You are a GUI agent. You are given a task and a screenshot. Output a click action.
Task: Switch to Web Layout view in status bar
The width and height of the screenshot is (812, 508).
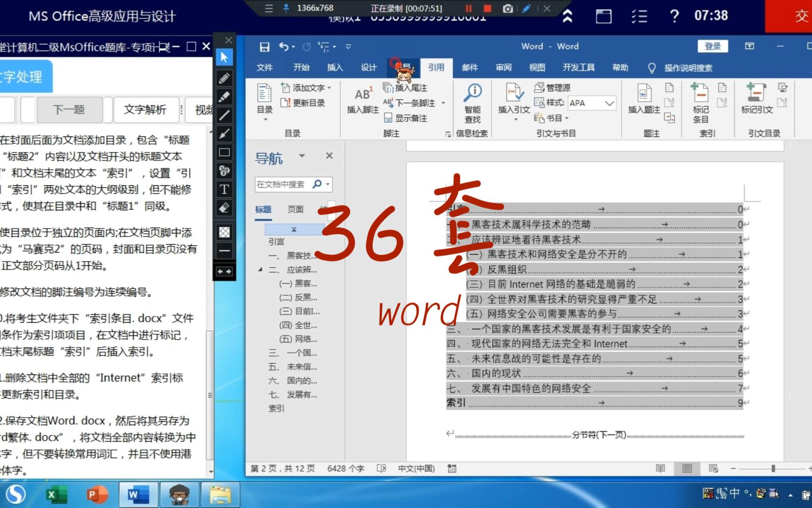713,468
